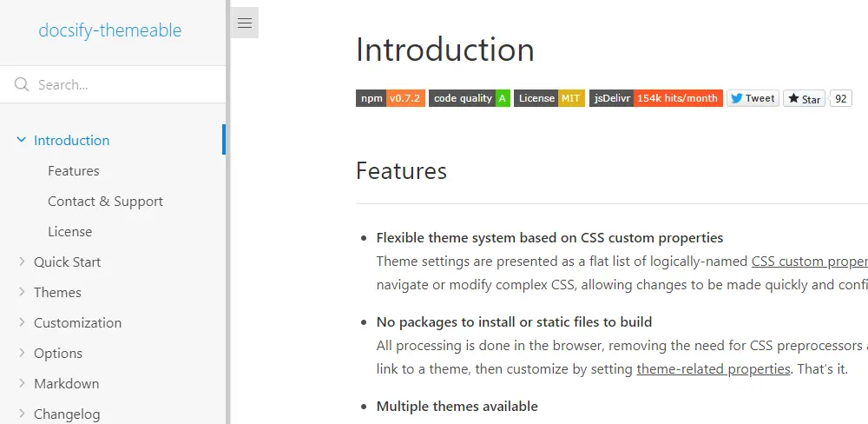Image resolution: width=868 pixels, height=424 pixels.
Task: Expand the Customization chevron
Action: pos(22,322)
